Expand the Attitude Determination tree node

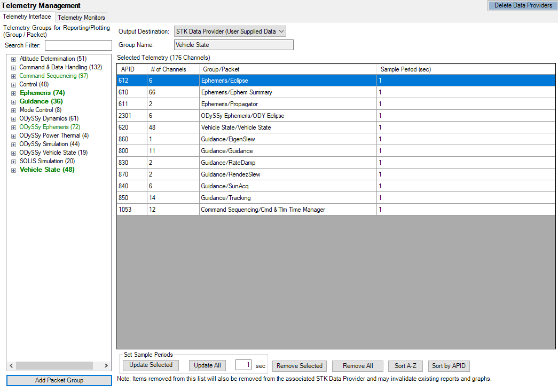coord(13,59)
